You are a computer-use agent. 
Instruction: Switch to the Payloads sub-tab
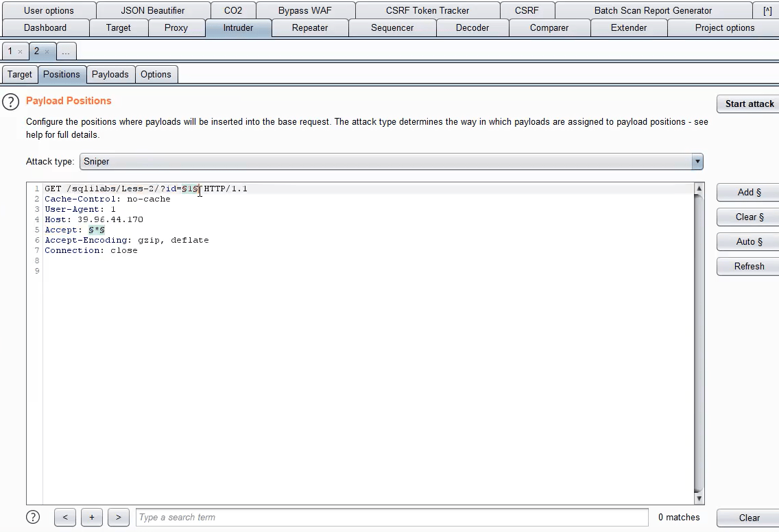coord(110,75)
